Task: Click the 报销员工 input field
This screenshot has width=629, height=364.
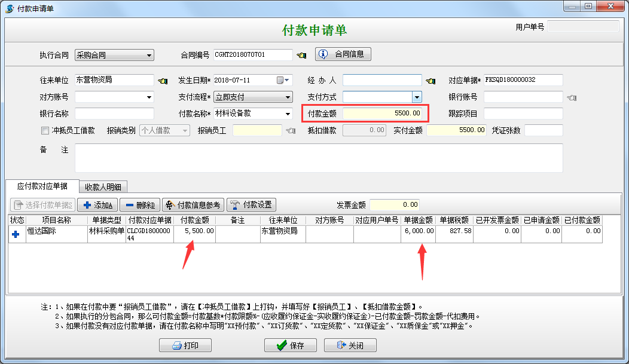Action: (x=257, y=130)
